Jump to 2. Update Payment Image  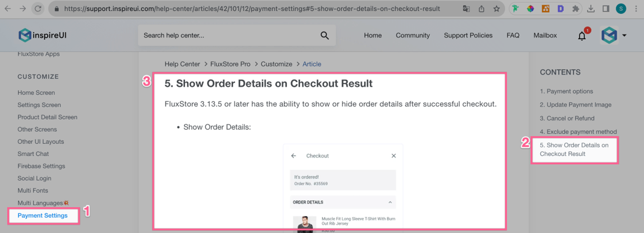576,105
